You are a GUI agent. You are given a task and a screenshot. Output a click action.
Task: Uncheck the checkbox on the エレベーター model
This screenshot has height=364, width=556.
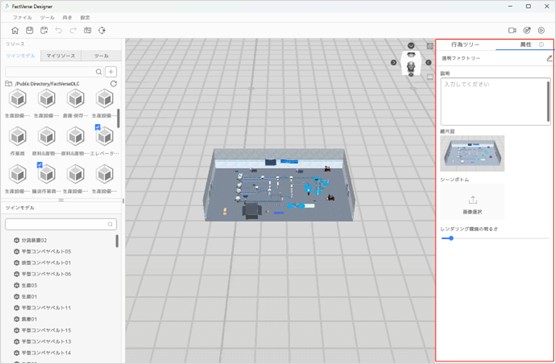click(x=98, y=127)
